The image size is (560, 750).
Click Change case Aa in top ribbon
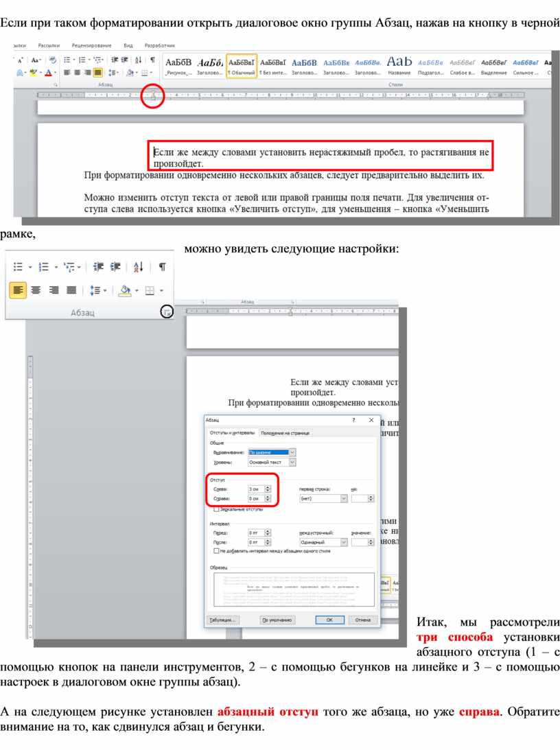36,60
